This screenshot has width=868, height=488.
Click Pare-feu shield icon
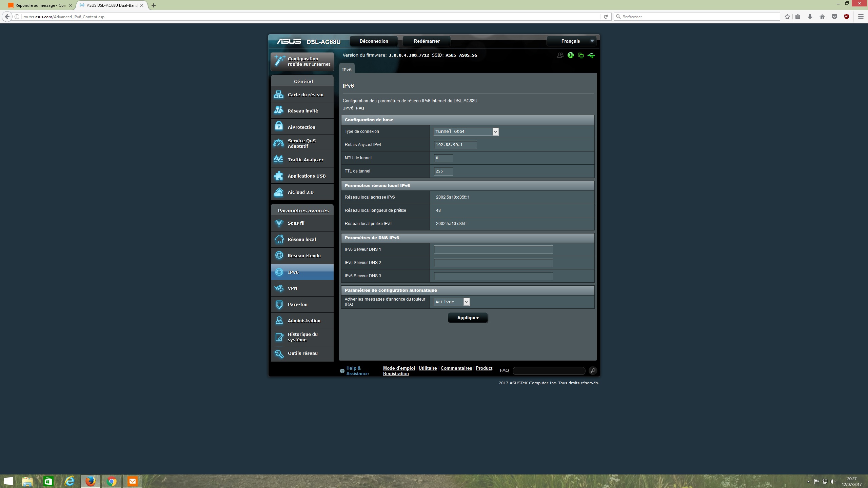[279, 304]
